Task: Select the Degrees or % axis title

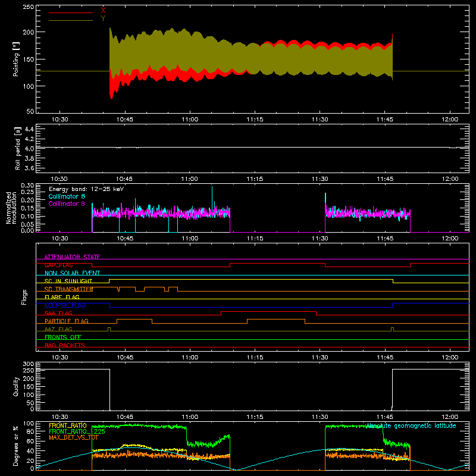Action: [x=16, y=446]
